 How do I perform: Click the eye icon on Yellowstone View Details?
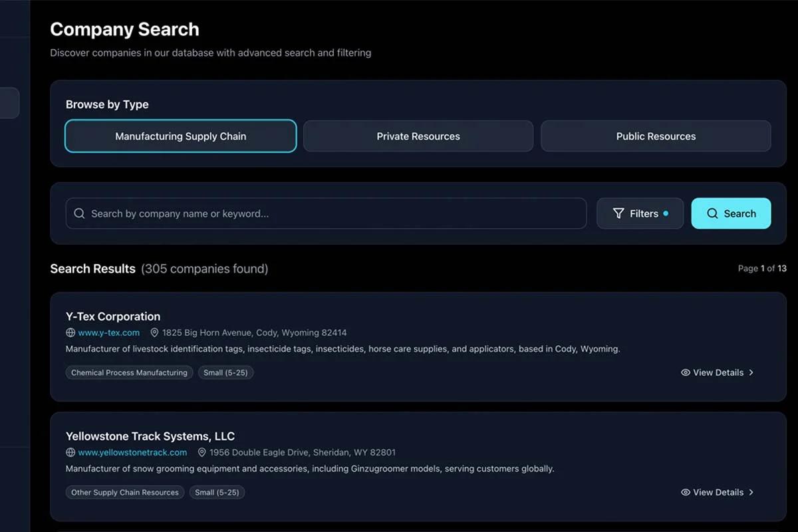686,492
